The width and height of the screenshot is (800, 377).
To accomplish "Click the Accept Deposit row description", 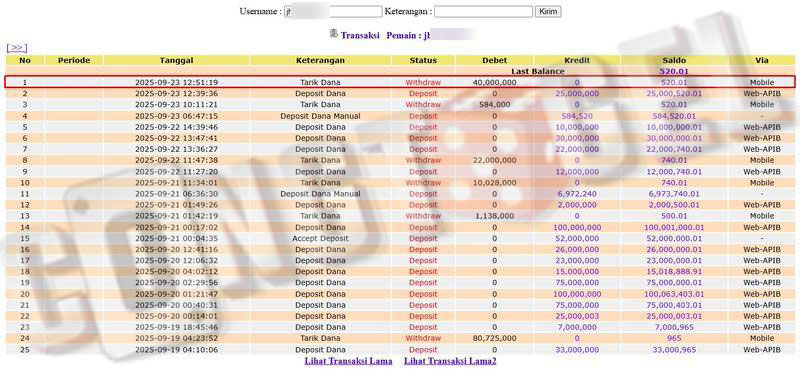I will (x=320, y=238).
